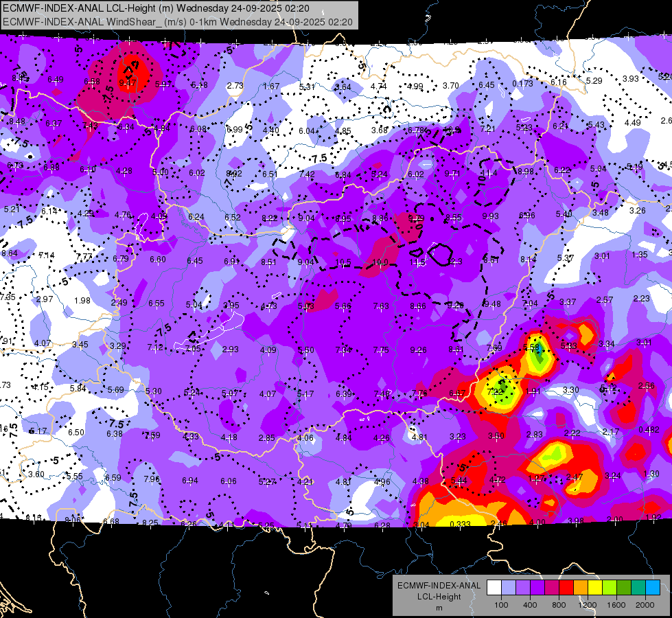Click the legend unit label m
The width and height of the screenshot is (672, 618).
pos(439,608)
